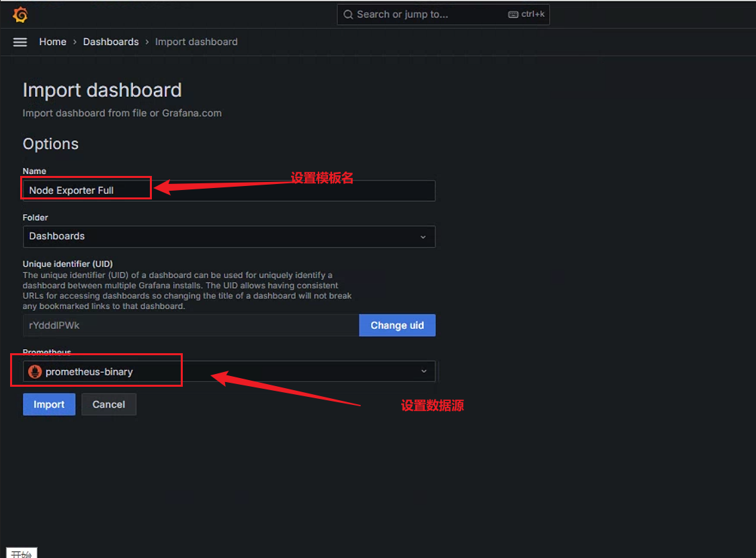Click the Prometheus data source flame icon
756x558 pixels.
point(35,371)
